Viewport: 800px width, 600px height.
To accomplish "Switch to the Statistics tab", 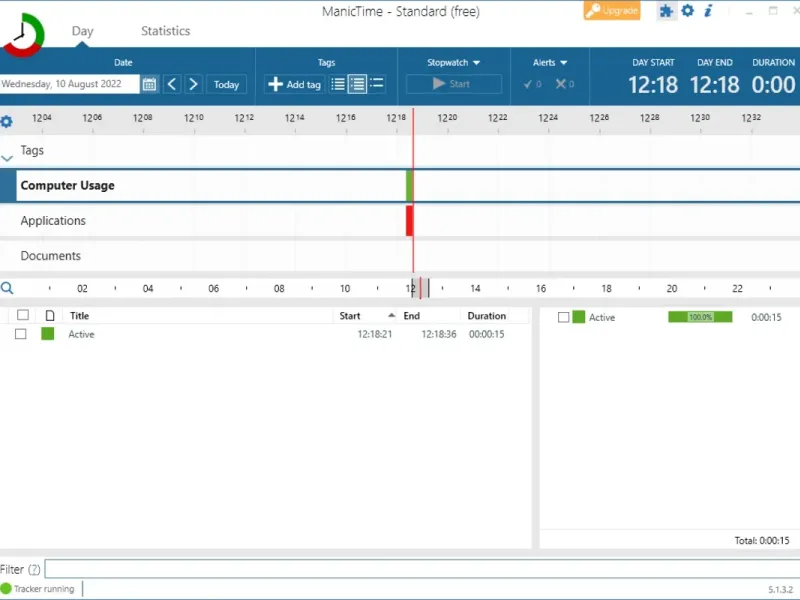I will [x=165, y=31].
